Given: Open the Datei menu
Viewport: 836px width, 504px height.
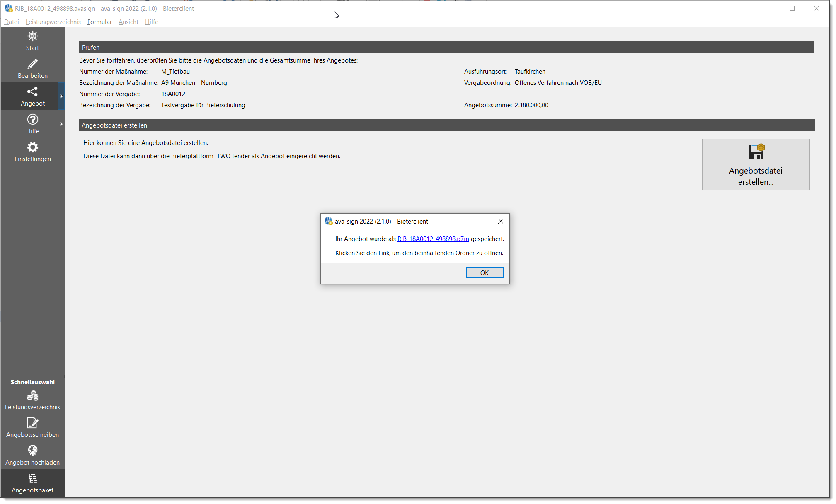Looking at the screenshot, I should [12, 22].
